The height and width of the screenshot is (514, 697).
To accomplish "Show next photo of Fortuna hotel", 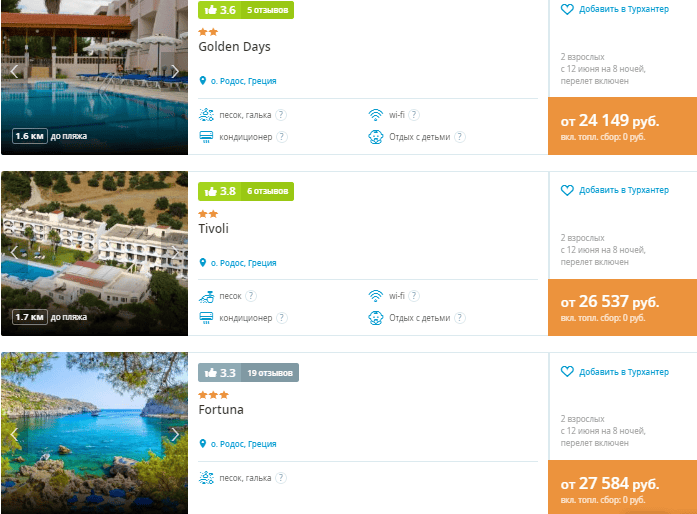I will click(175, 434).
